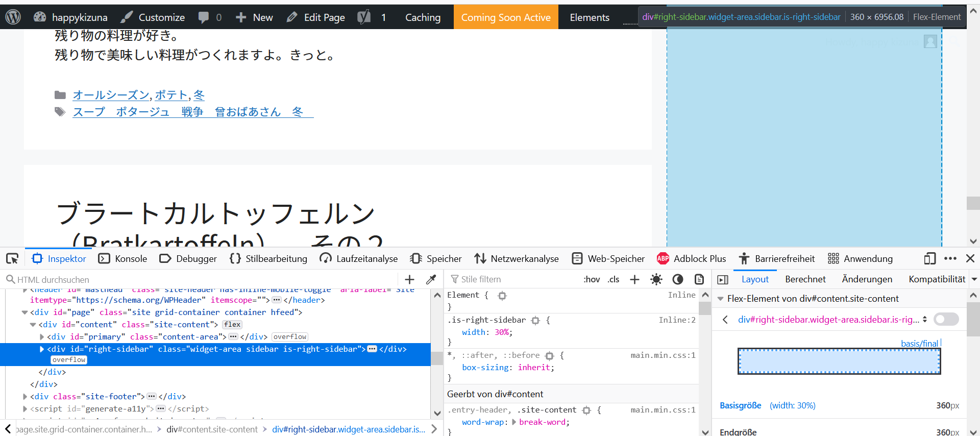This screenshot has height=436, width=980.
Task: Collapse the Flex-Element von div#content section
Action: 721,299
